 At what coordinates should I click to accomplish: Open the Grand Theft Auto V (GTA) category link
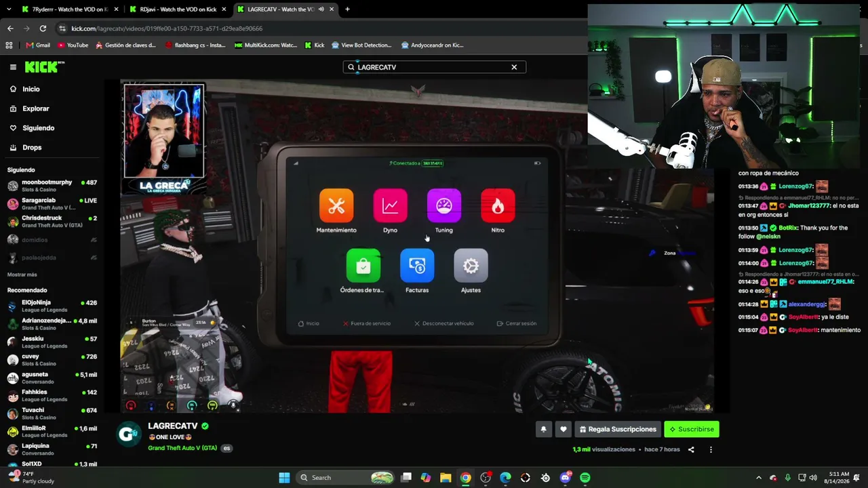point(182,448)
